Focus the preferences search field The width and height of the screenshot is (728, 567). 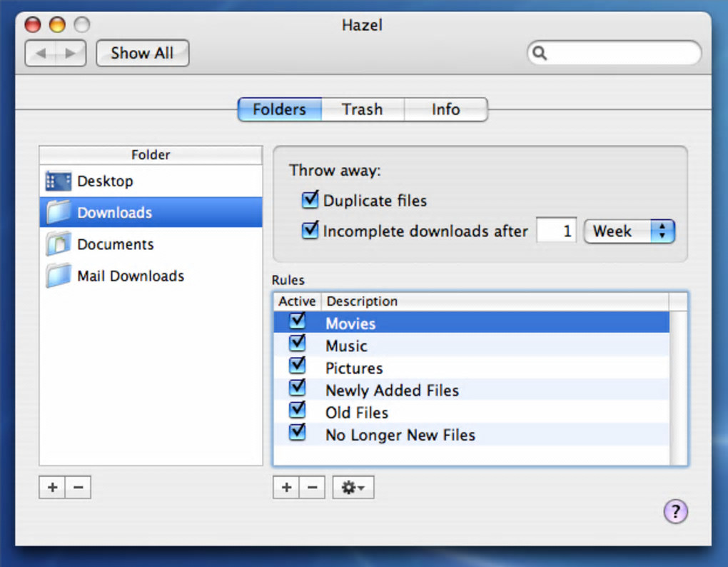click(614, 53)
